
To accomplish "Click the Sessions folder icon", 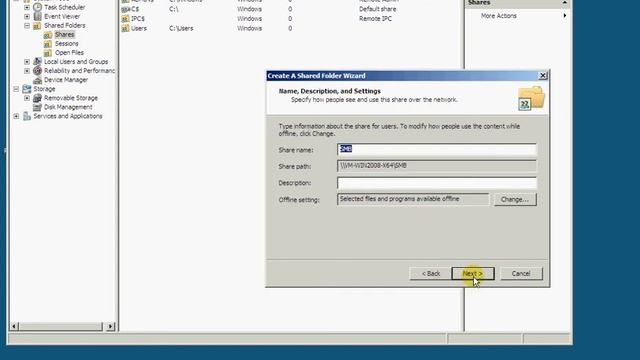I will coord(48,44).
